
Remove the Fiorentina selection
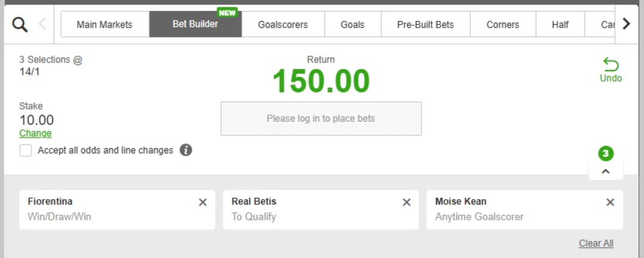203,202
